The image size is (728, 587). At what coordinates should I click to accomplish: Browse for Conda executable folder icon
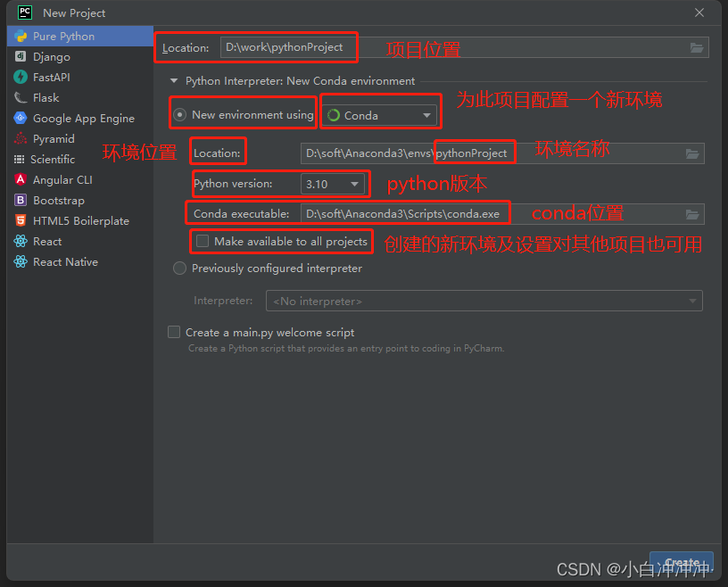pos(692,214)
